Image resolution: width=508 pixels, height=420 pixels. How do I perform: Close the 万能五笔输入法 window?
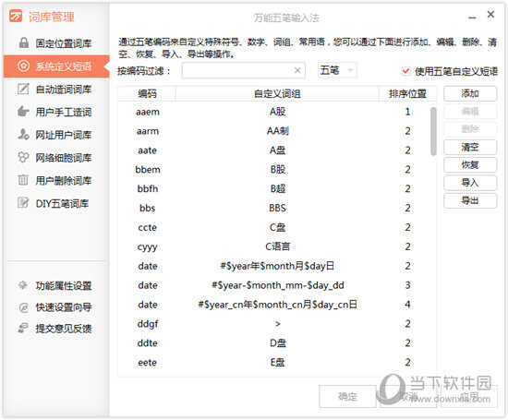[490, 14]
